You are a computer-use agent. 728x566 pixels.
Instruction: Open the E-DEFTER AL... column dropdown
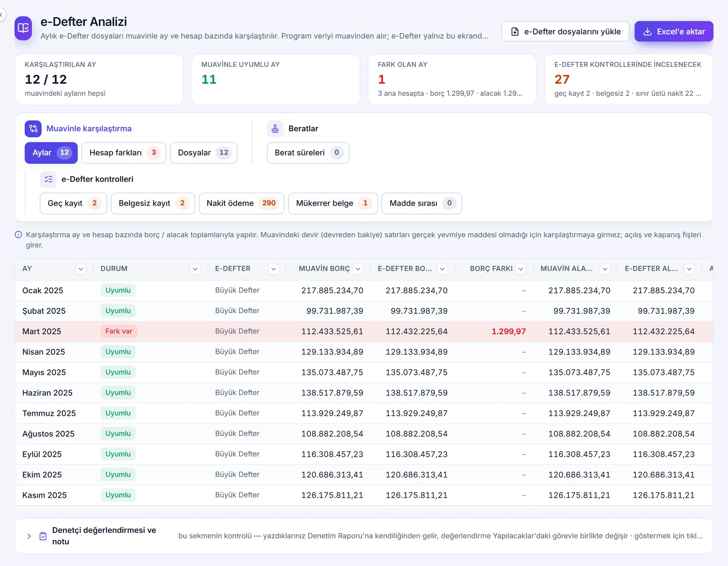click(690, 269)
